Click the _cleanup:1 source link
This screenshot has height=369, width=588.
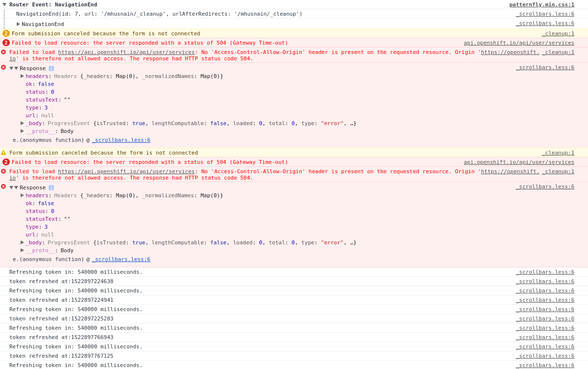pyautogui.click(x=558, y=33)
